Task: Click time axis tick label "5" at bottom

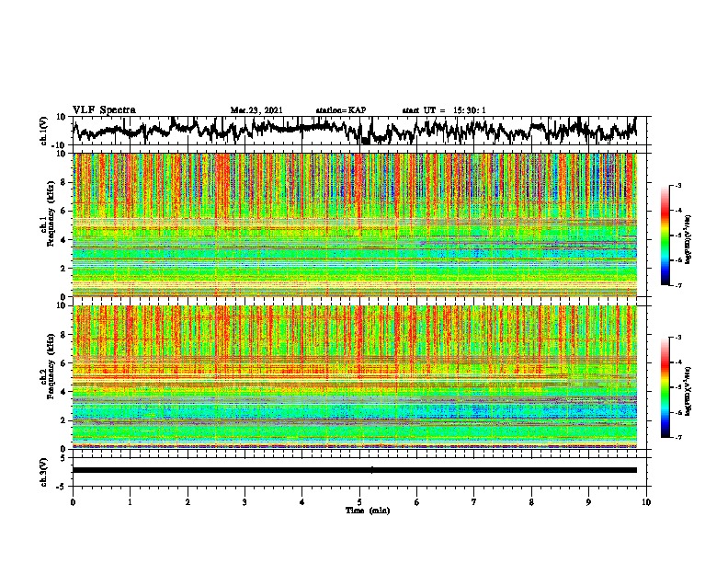Action: 359,502
